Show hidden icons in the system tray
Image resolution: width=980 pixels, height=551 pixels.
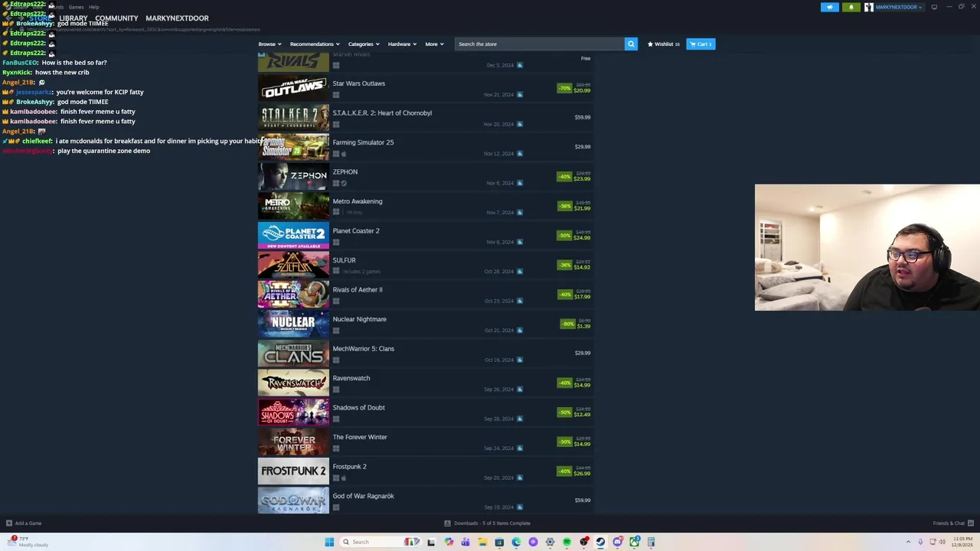(908, 542)
